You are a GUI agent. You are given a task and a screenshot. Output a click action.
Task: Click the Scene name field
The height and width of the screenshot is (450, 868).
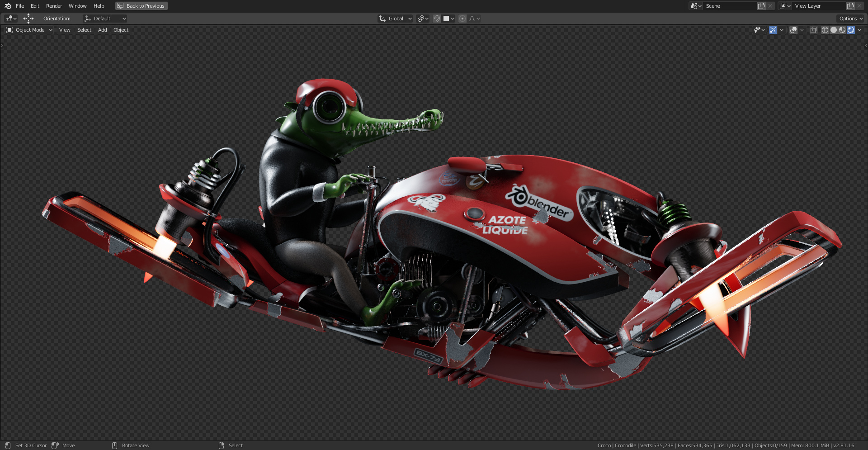tap(730, 6)
